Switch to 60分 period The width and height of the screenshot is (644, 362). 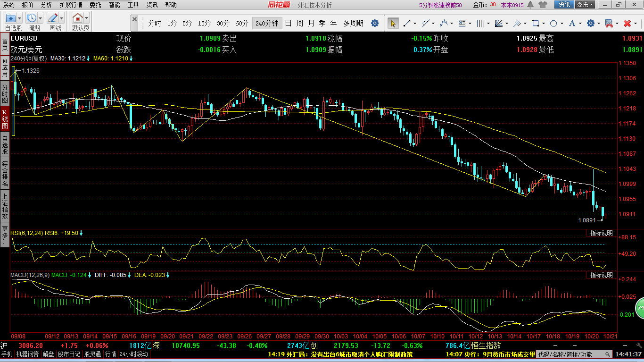tap(242, 23)
